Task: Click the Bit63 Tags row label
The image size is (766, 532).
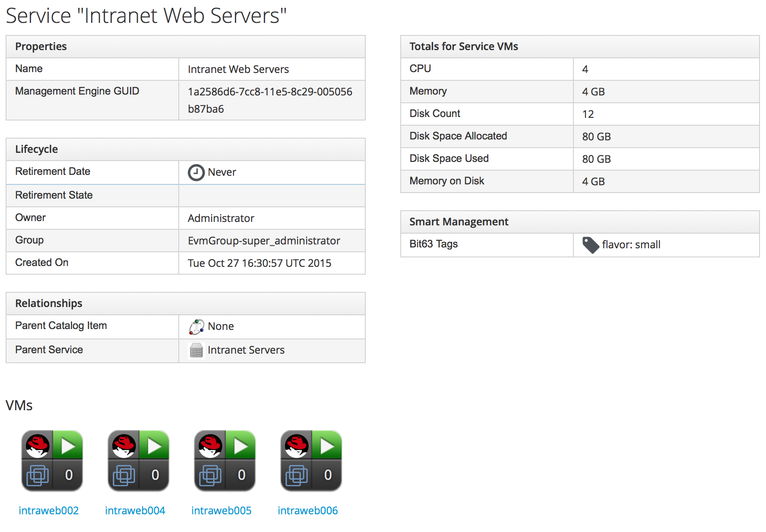Action: 434,244
